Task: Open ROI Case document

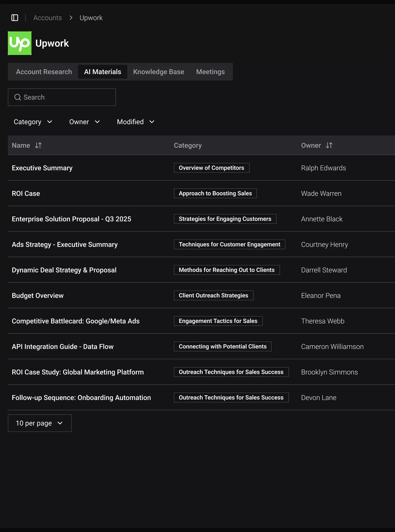Action: pyautogui.click(x=26, y=193)
